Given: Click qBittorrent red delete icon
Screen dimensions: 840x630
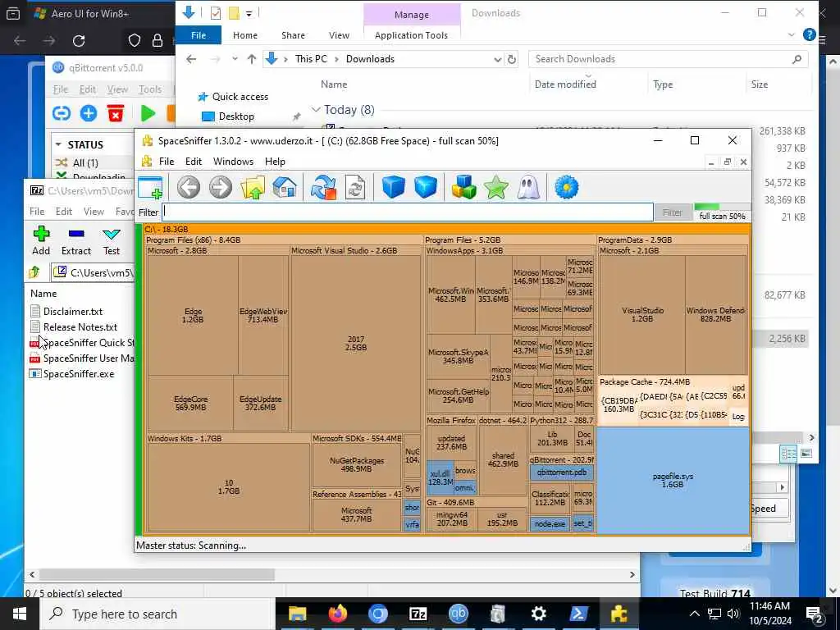Looking at the screenshot, I should [x=115, y=113].
